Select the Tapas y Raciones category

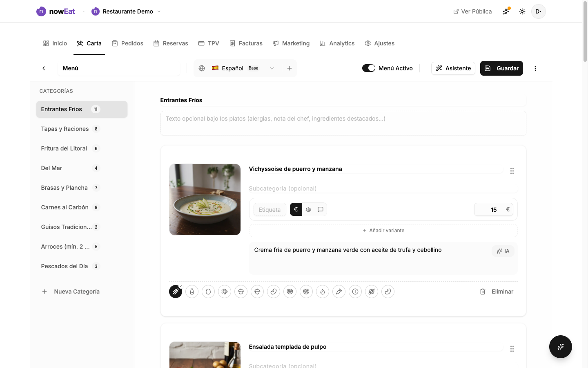click(x=82, y=129)
